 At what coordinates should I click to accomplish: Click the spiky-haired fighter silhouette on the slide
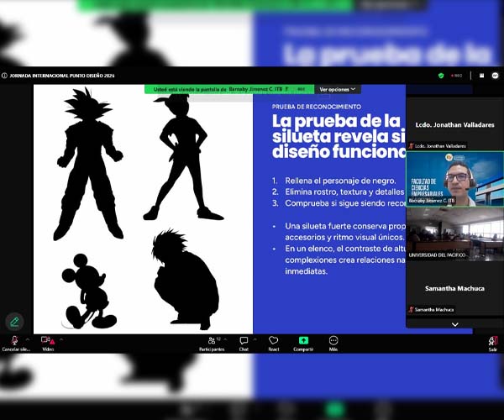pyautogui.click(x=89, y=164)
